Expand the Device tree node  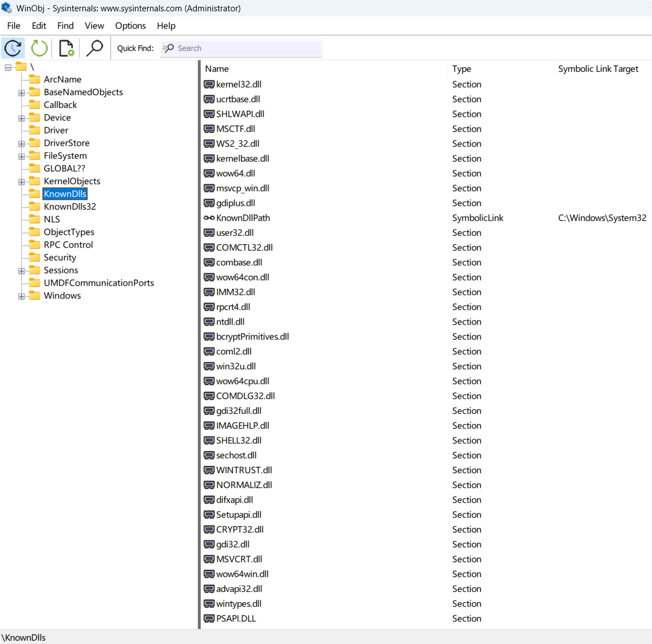click(x=21, y=118)
